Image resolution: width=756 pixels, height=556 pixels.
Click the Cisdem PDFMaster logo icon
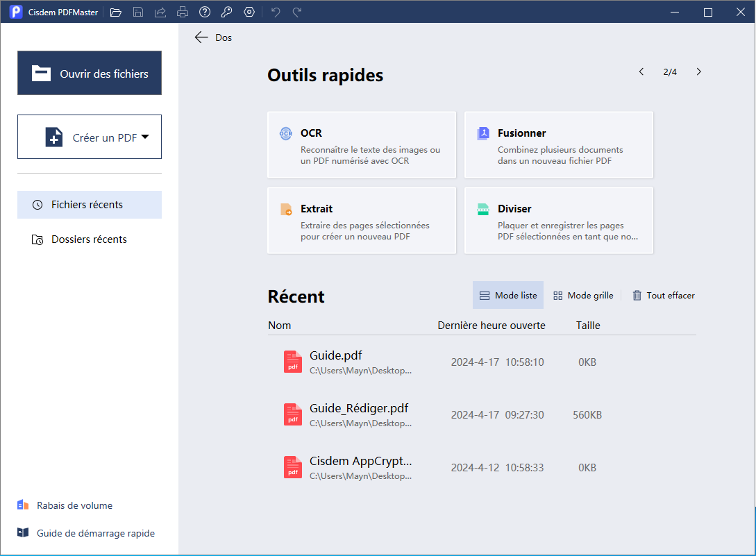16,12
